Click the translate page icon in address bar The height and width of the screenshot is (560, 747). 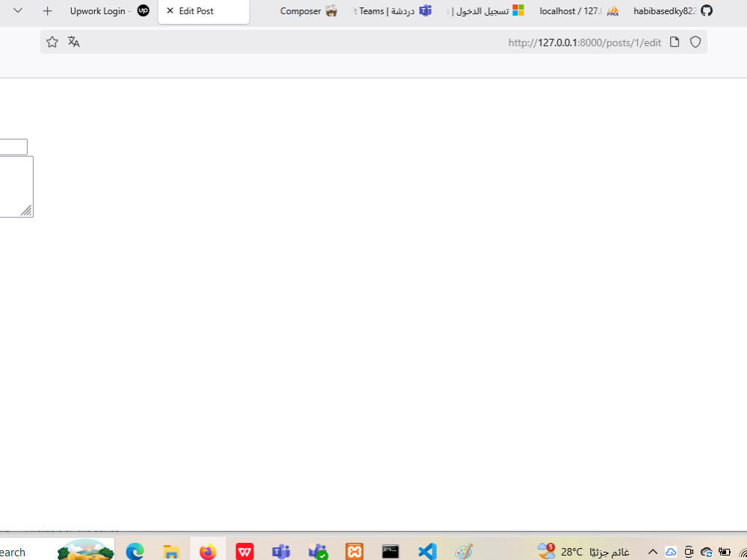(x=74, y=42)
